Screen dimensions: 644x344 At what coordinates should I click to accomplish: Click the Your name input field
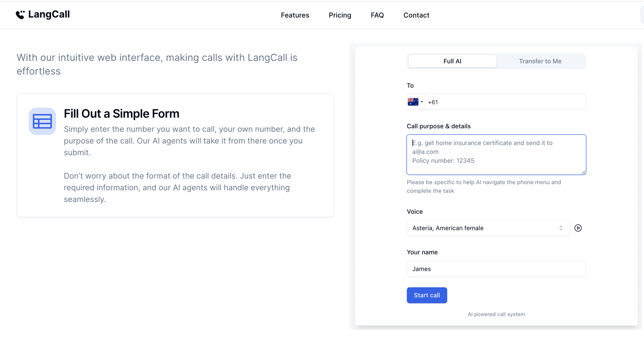tap(496, 268)
